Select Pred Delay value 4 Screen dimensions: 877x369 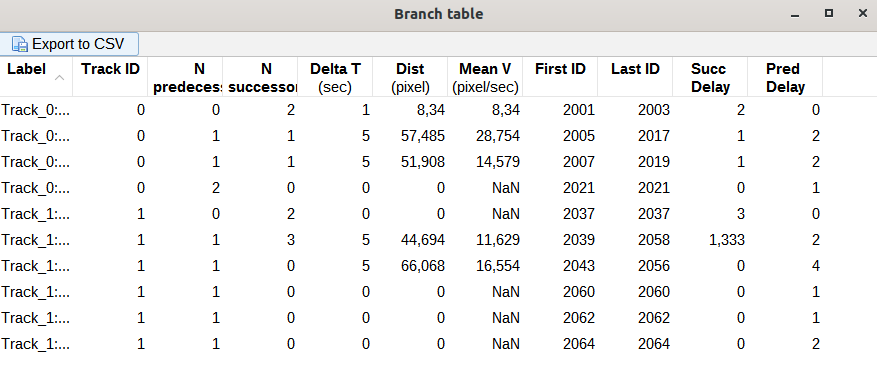(785, 266)
